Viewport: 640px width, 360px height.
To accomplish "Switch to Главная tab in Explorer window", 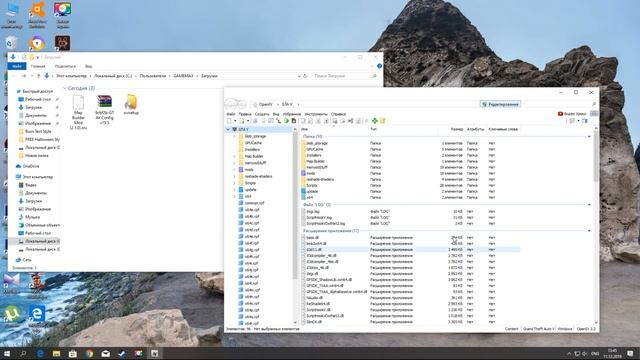I will click(x=38, y=66).
